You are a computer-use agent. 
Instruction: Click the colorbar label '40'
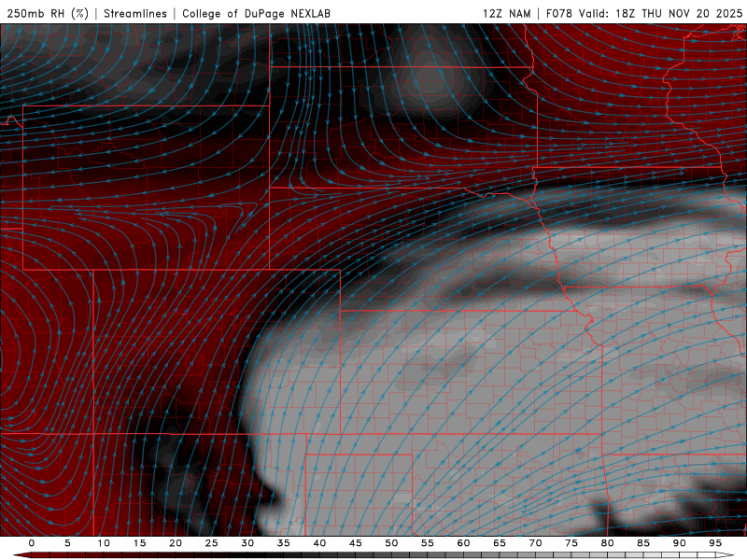(319, 543)
